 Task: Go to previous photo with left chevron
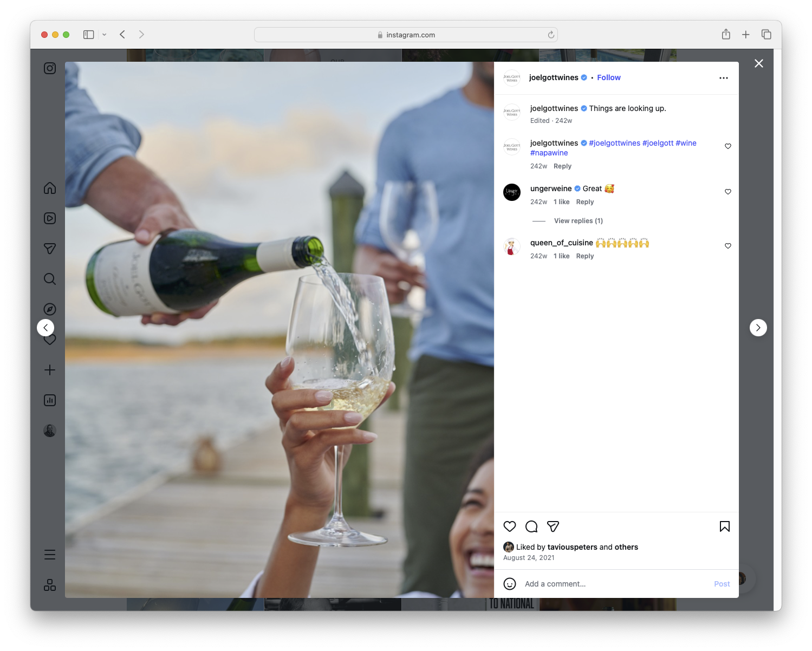point(46,327)
